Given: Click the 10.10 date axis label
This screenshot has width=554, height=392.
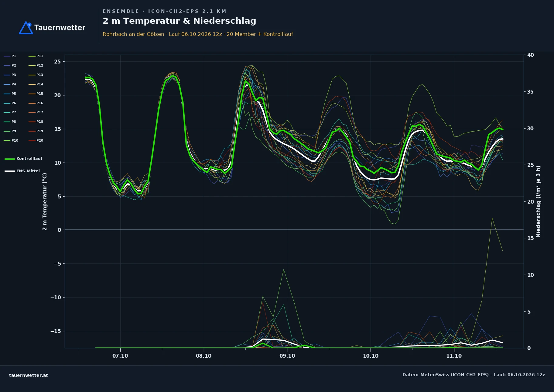Looking at the screenshot, I should pos(371,356).
